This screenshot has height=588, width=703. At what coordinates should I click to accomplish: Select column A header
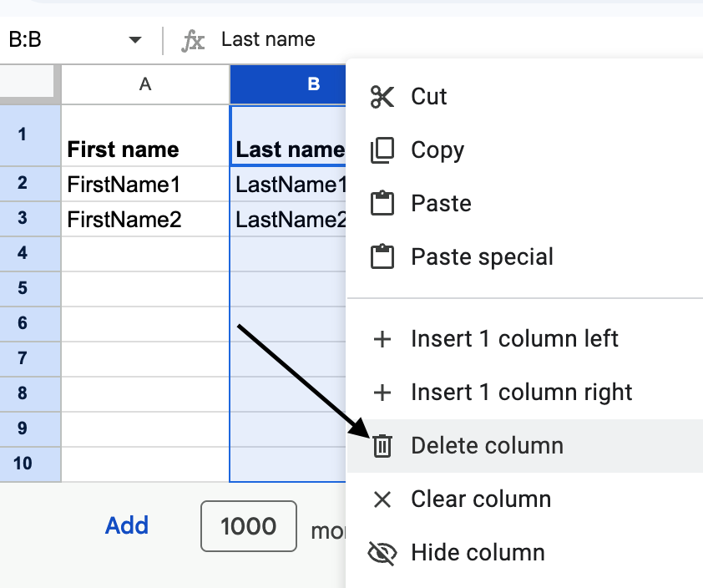pos(145,84)
